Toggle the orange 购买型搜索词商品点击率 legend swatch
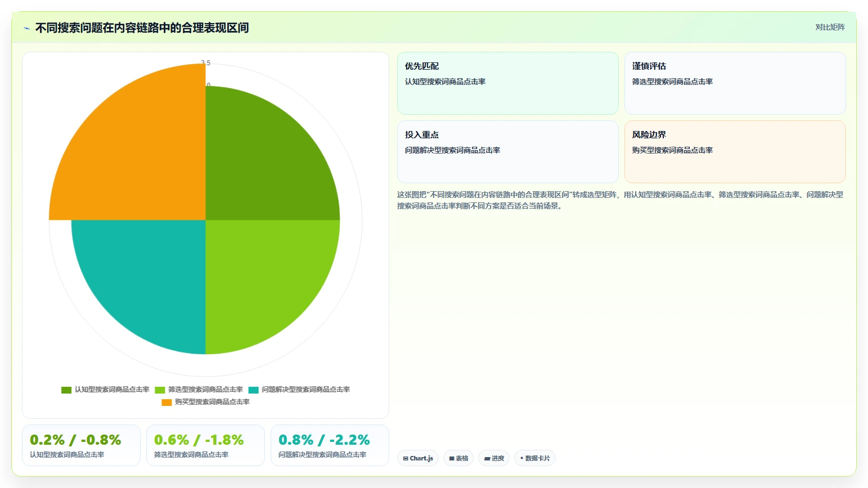 pyautogui.click(x=167, y=402)
